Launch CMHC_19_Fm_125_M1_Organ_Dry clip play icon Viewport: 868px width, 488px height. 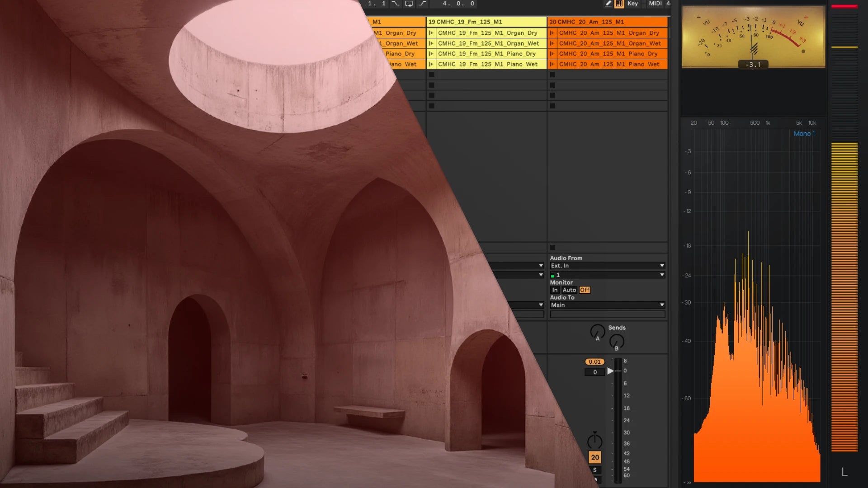(431, 33)
